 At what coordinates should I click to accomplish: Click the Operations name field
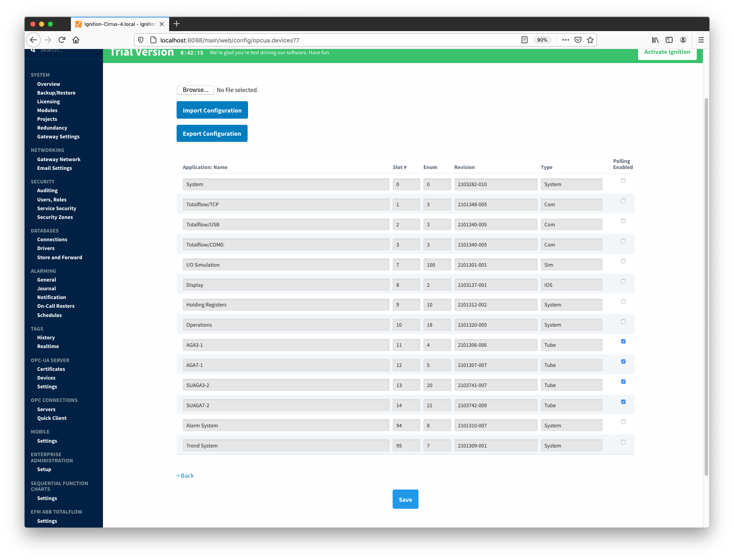tap(286, 325)
